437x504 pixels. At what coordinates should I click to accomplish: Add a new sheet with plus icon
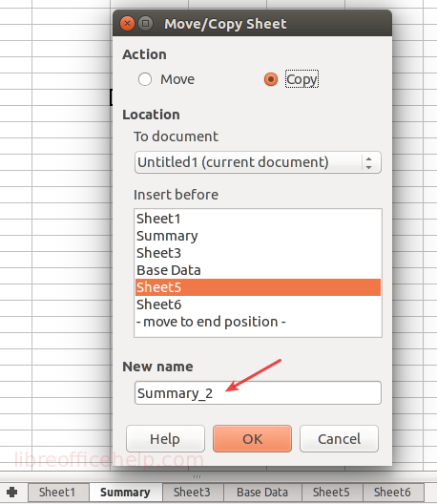[12, 493]
